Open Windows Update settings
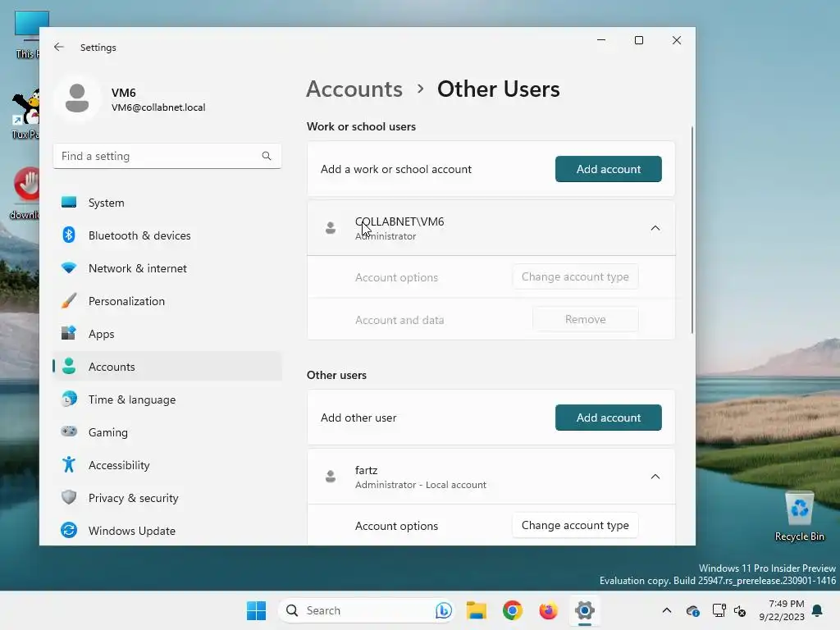Viewport: 840px width, 630px height. (x=167, y=531)
